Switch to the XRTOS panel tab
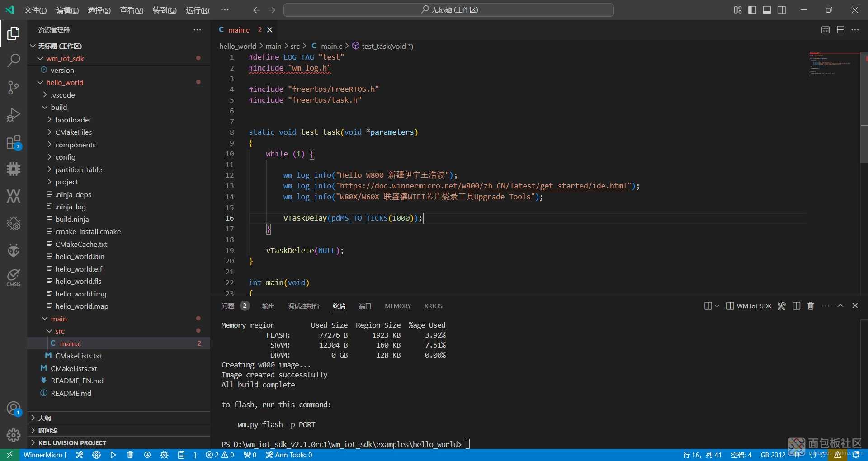This screenshot has width=868, height=461. [433, 306]
